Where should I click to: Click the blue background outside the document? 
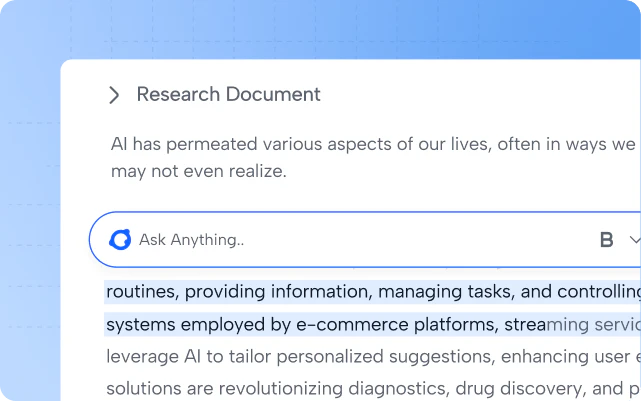tap(30, 200)
